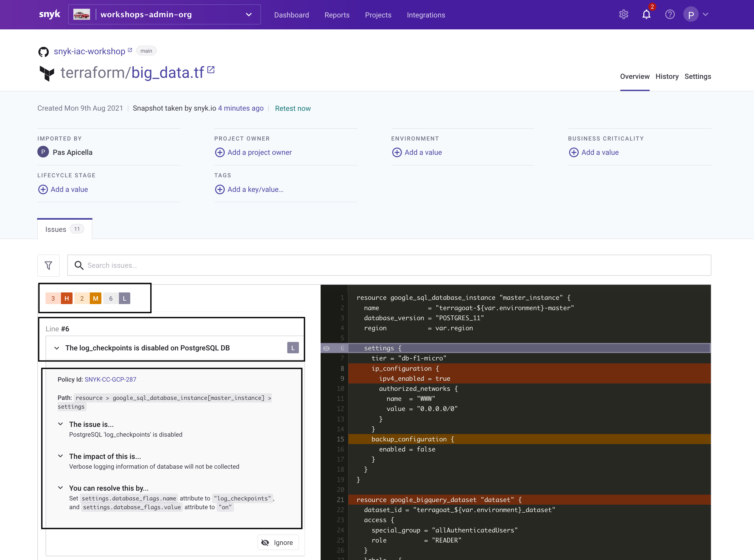Screen dimensions: 754x560
Task: Click the '4 minutes ago' snapshot link
Action: [241, 108]
